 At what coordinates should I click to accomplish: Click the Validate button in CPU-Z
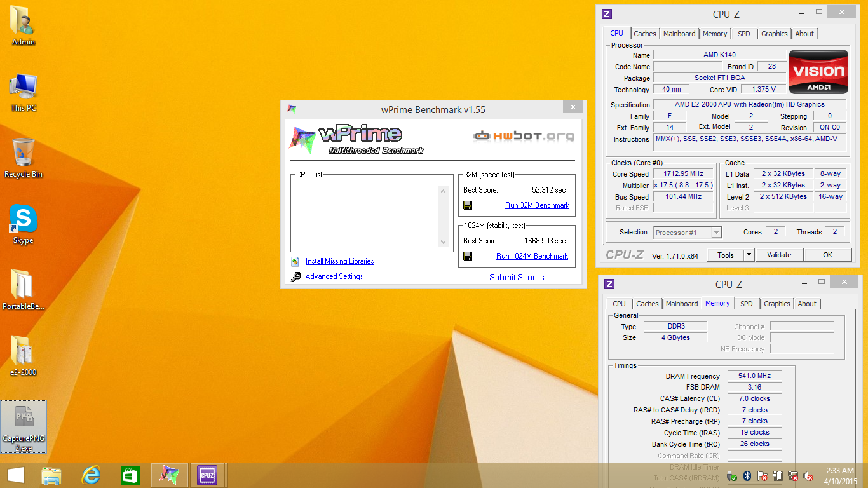coord(779,255)
